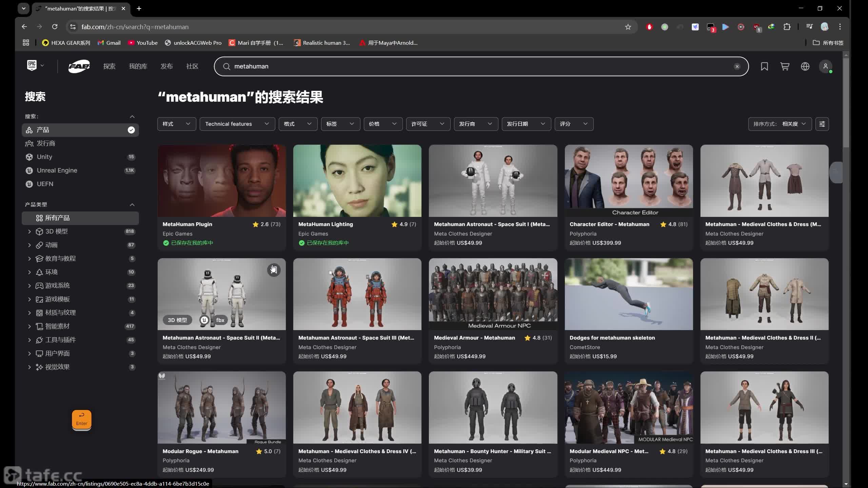Collapse the 搜索 filter section
The image size is (868, 488).
click(x=132, y=117)
